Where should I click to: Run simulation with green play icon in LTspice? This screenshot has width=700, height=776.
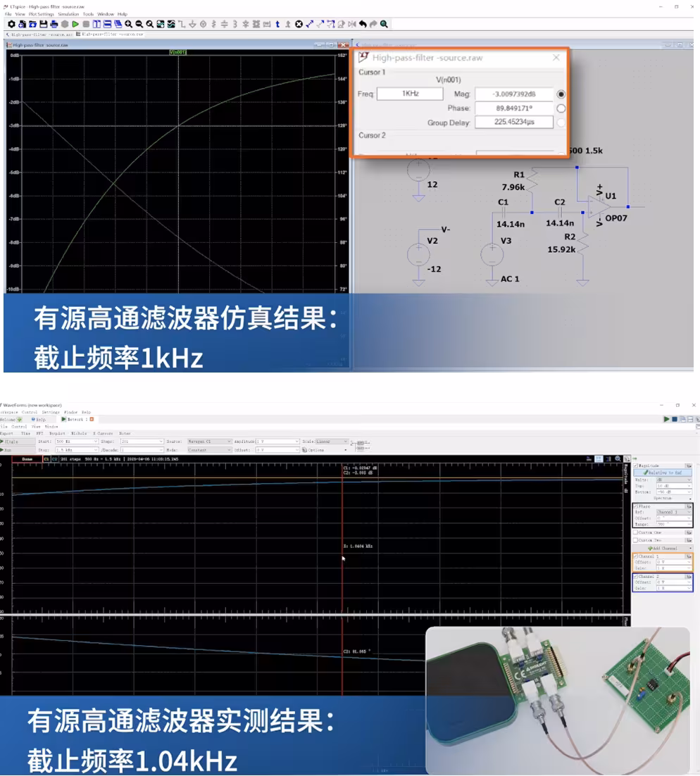pyautogui.click(x=75, y=24)
